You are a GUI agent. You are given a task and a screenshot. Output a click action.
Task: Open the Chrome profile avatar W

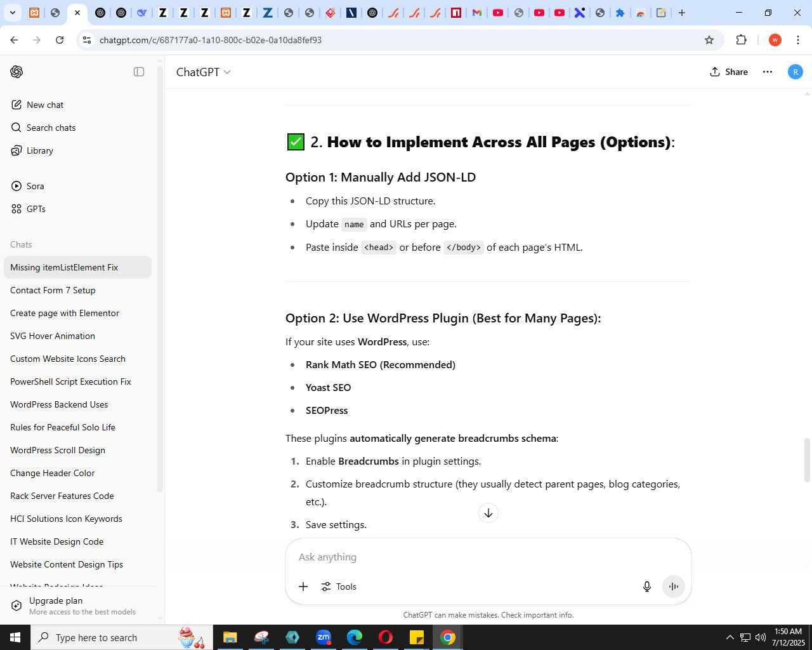point(775,40)
